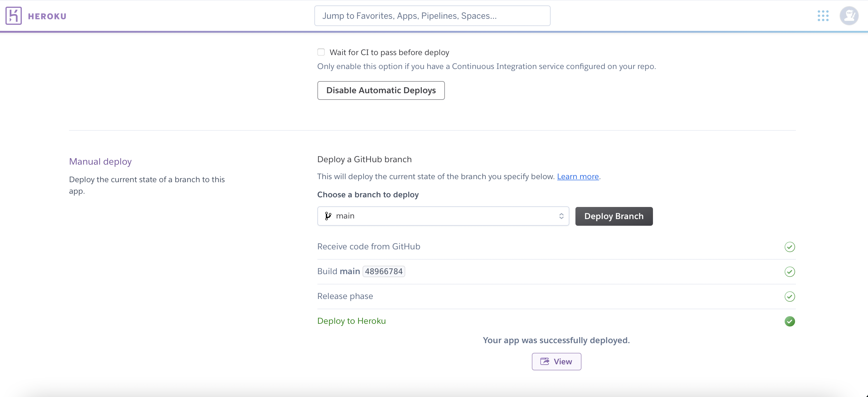This screenshot has width=868, height=397.
Task: Click build commit hash 48966784
Action: [x=383, y=271]
